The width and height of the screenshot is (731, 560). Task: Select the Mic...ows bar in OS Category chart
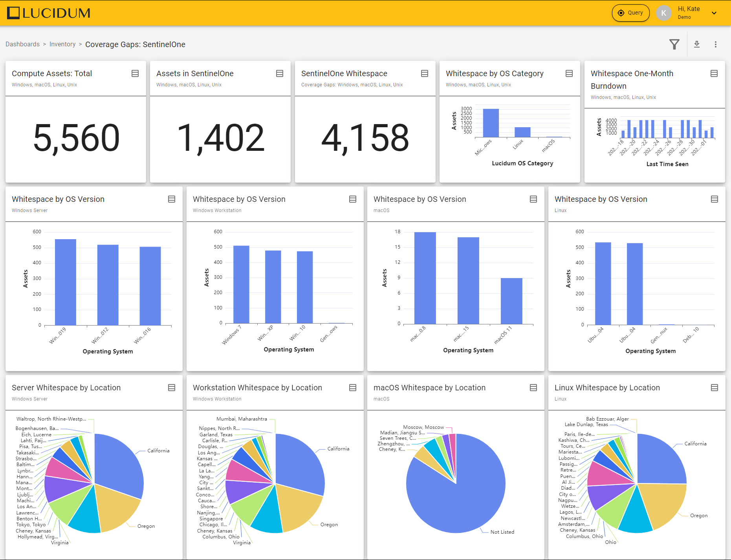tap(491, 123)
